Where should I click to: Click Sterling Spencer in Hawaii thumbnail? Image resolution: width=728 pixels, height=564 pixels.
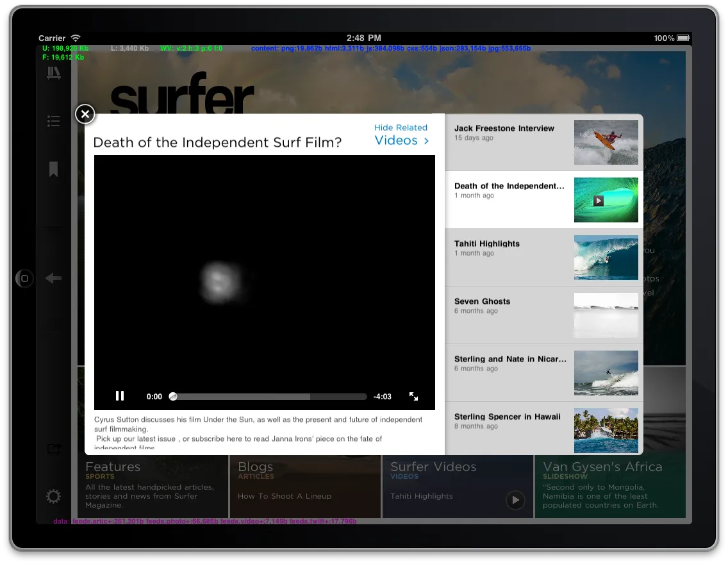[606, 431]
